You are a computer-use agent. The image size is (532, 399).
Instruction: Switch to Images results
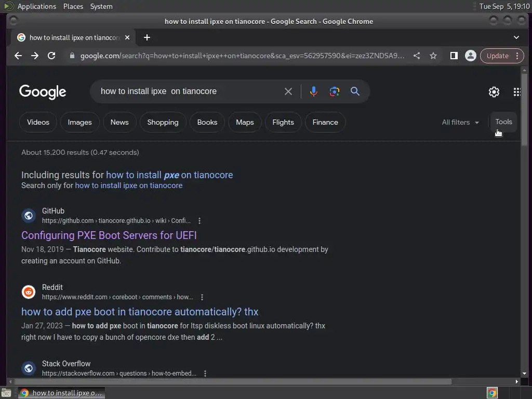click(x=79, y=122)
